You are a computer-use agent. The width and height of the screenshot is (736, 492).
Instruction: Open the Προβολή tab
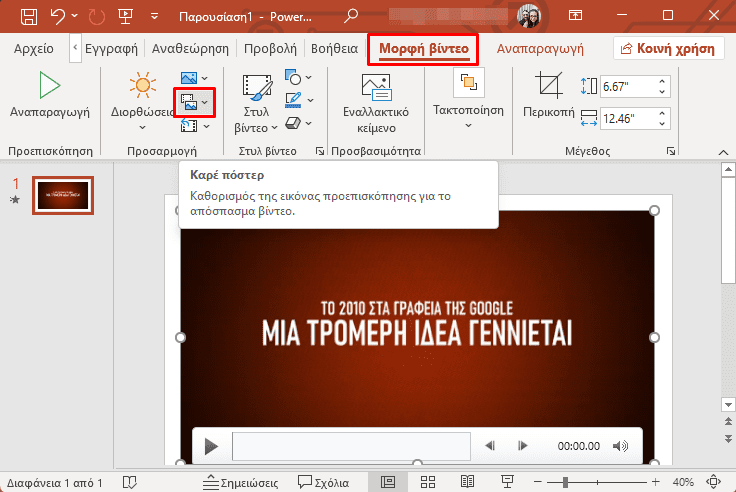pyautogui.click(x=270, y=48)
